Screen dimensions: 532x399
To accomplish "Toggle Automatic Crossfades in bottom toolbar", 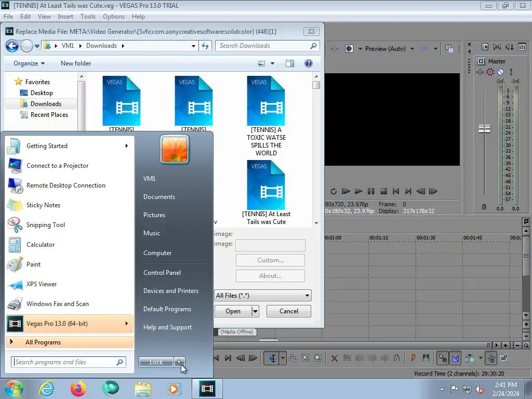I will [455, 358].
